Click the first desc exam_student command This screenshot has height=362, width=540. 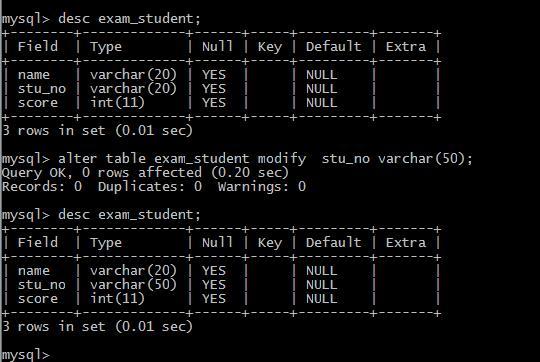(x=101, y=19)
